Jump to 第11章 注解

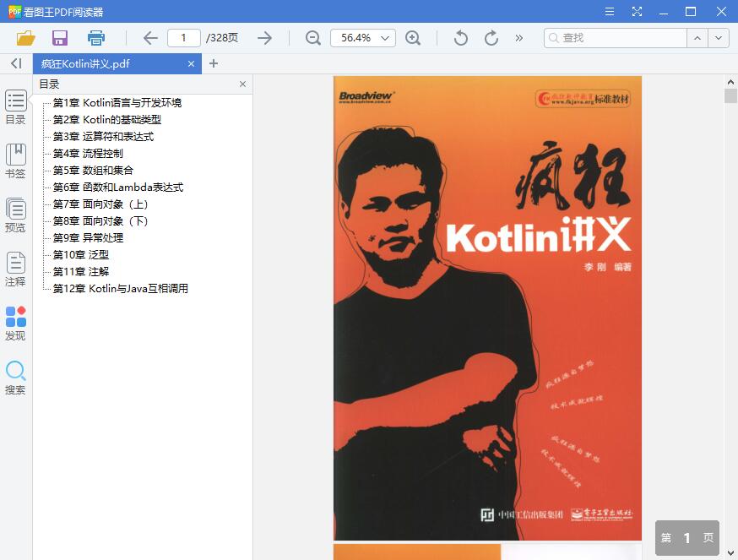(x=80, y=272)
